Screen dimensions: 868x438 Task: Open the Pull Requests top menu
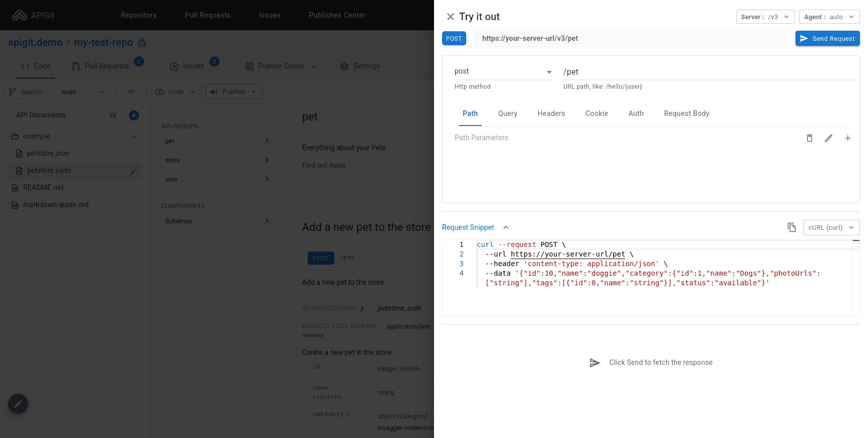(207, 15)
